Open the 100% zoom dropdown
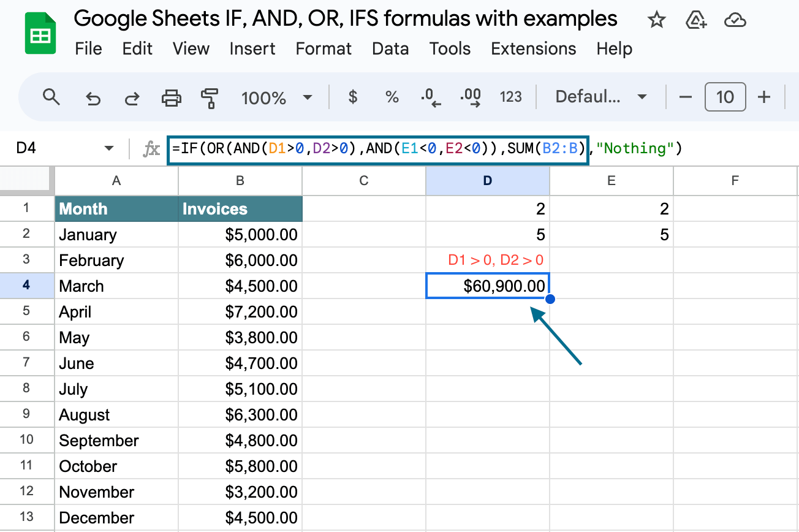799x532 pixels. 277,97
